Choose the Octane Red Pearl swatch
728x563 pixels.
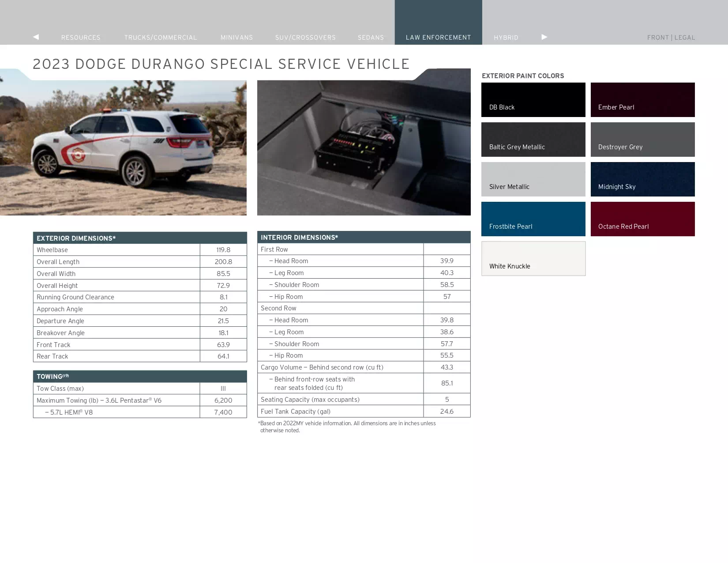[643, 219]
